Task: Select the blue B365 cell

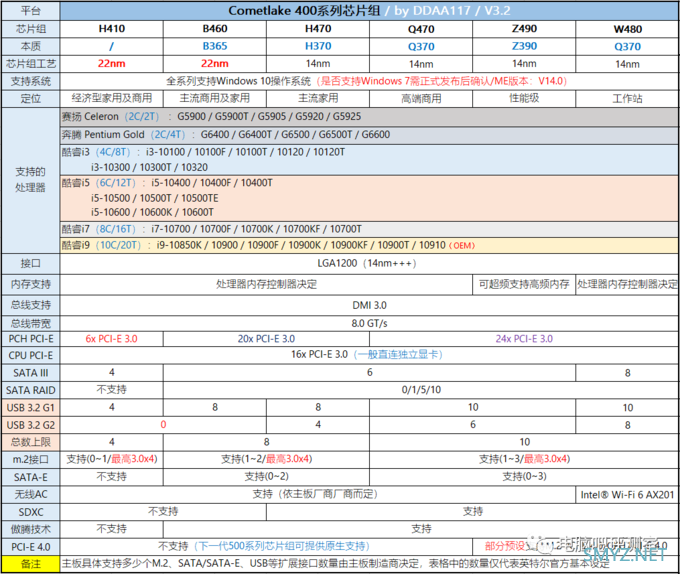Action: pyautogui.click(x=215, y=46)
